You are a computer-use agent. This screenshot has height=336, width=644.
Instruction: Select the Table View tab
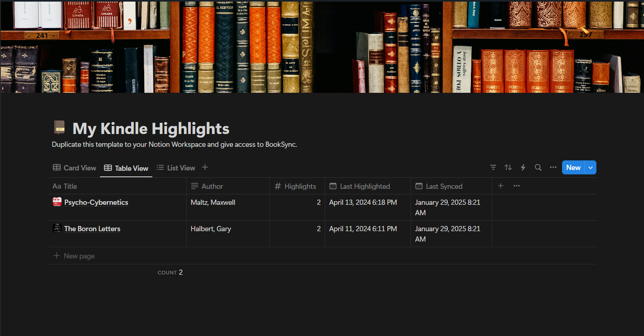click(x=126, y=168)
